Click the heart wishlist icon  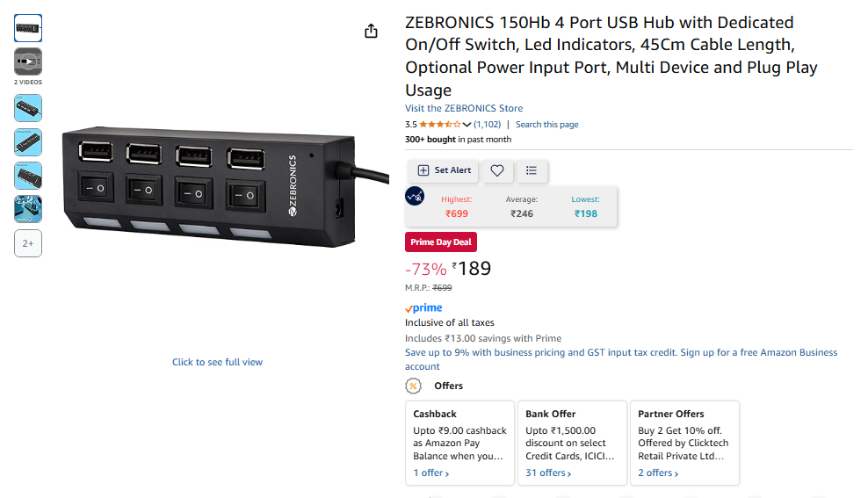click(x=497, y=170)
